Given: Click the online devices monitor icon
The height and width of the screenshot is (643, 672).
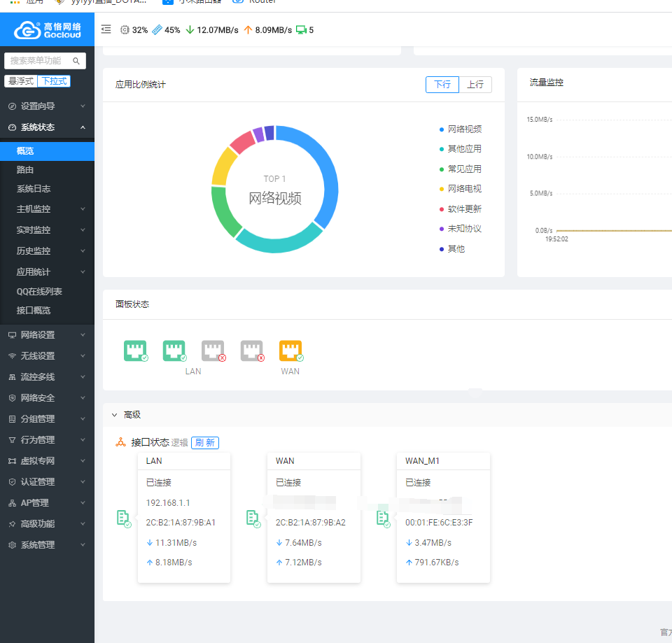Looking at the screenshot, I should [301, 30].
